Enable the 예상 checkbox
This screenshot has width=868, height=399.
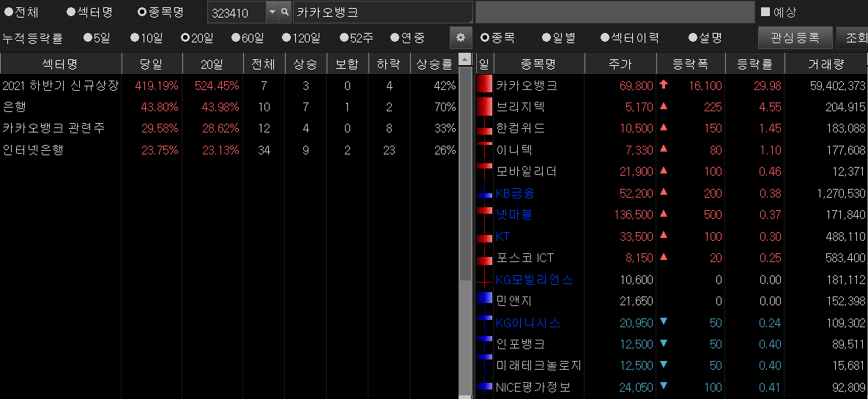765,12
